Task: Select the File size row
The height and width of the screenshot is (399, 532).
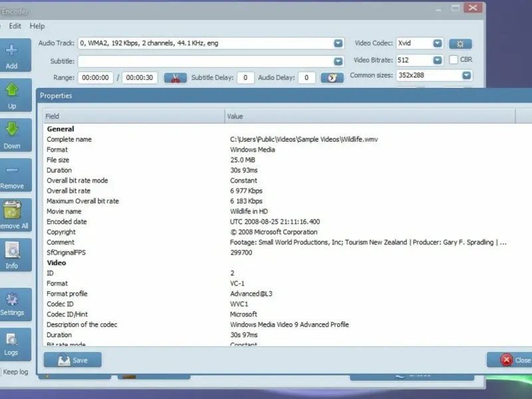Action: pos(288,160)
